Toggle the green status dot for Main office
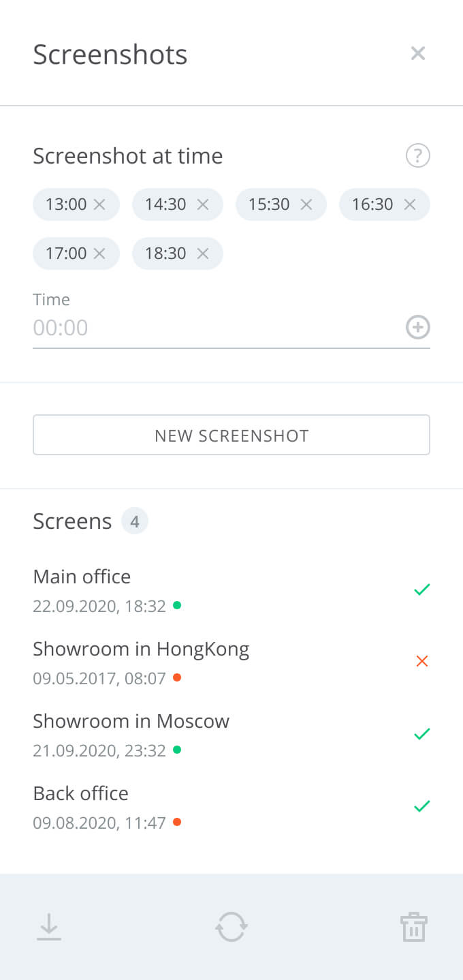This screenshot has width=463, height=980. [x=176, y=605]
